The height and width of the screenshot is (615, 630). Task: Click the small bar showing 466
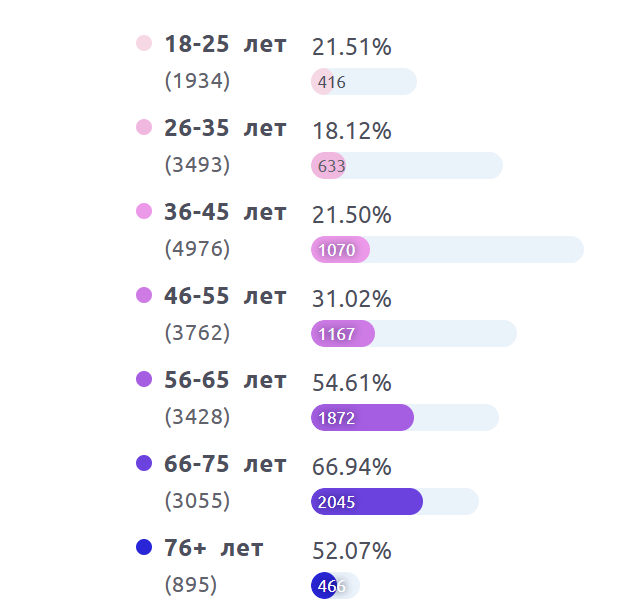(335, 586)
